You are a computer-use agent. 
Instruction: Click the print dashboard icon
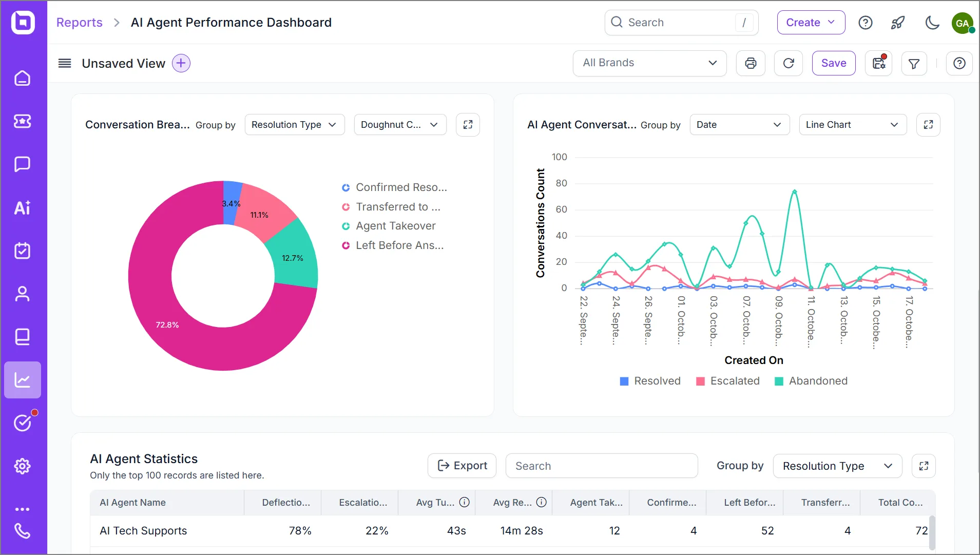click(751, 63)
